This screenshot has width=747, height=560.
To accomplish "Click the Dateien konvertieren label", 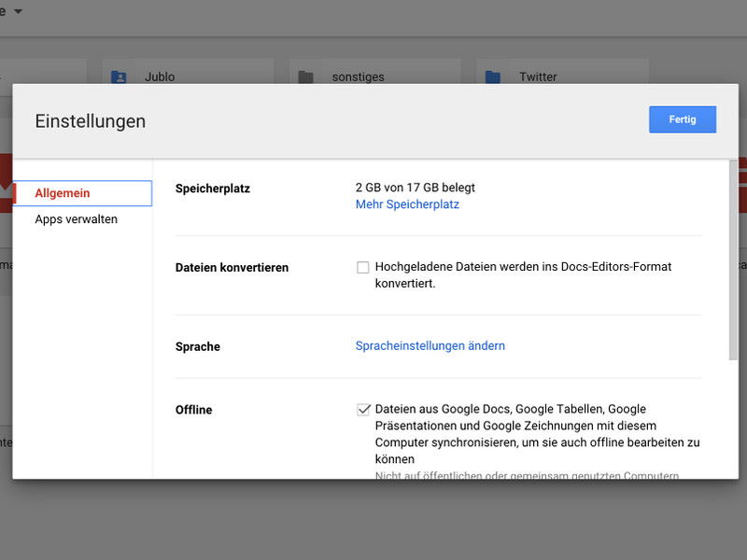I will pos(232,268).
